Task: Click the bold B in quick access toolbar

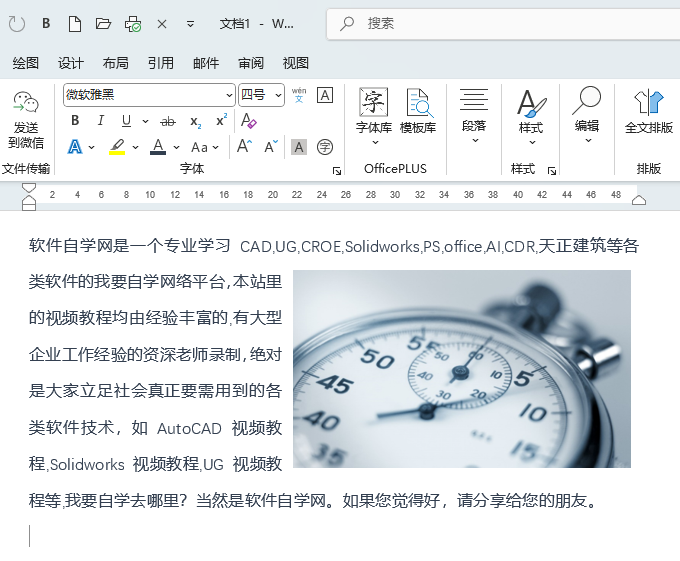Action: [46, 23]
